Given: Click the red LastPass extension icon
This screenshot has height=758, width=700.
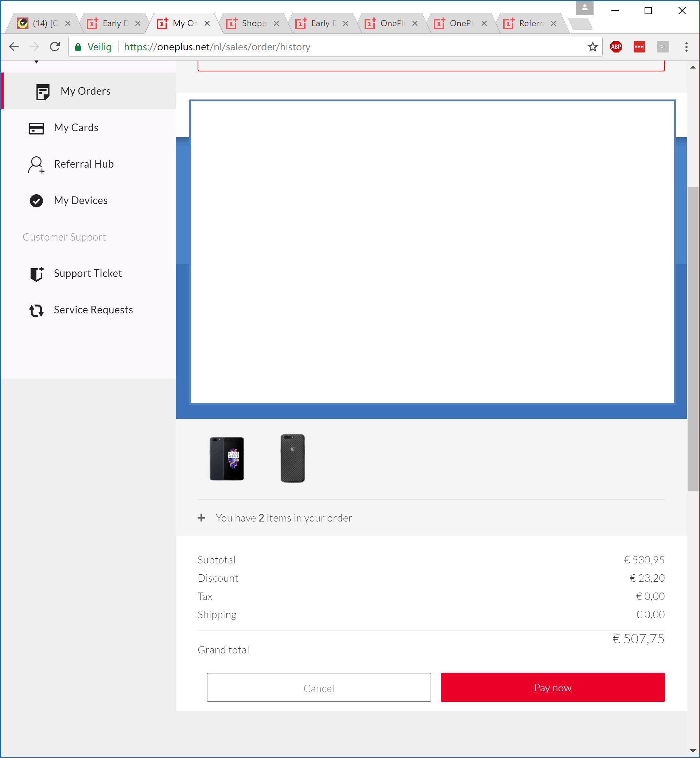Looking at the screenshot, I should coord(639,47).
